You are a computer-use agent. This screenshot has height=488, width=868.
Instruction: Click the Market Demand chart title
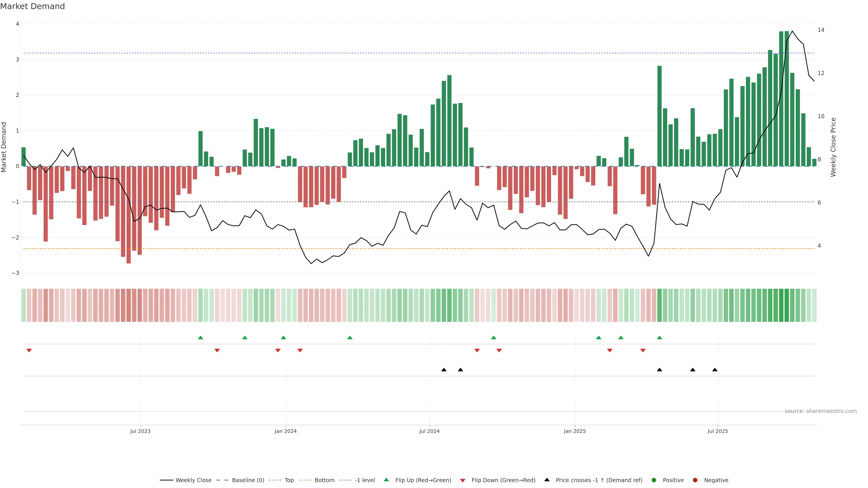[x=32, y=6]
